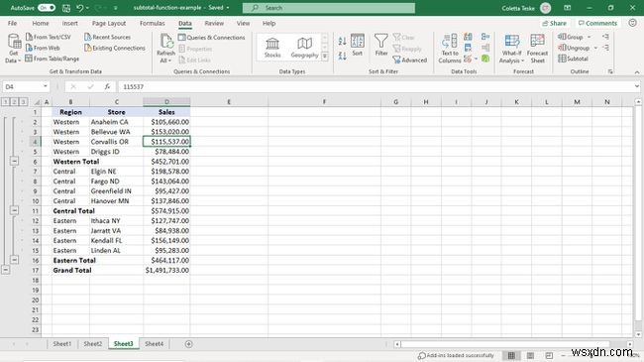
Task: Open Text to Columns wizard
Action: click(x=450, y=49)
